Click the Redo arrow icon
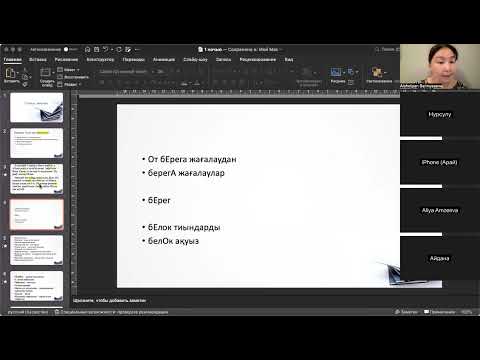This screenshot has width=480, height=360. (119, 49)
